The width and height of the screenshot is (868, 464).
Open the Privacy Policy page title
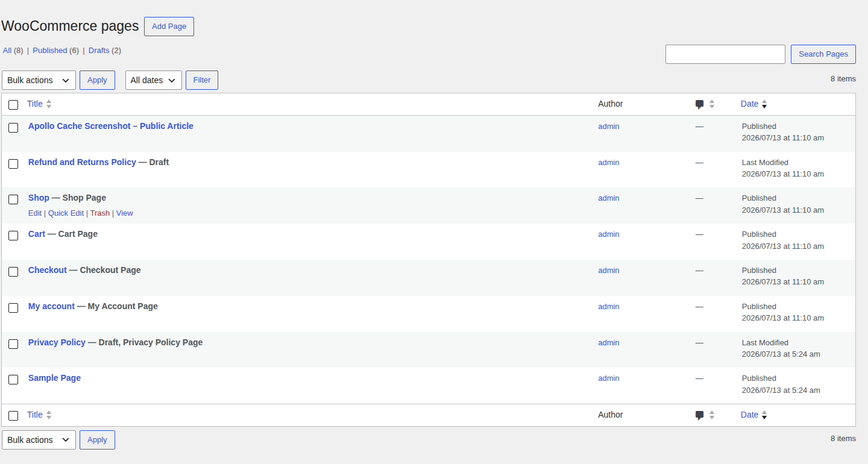[57, 342]
